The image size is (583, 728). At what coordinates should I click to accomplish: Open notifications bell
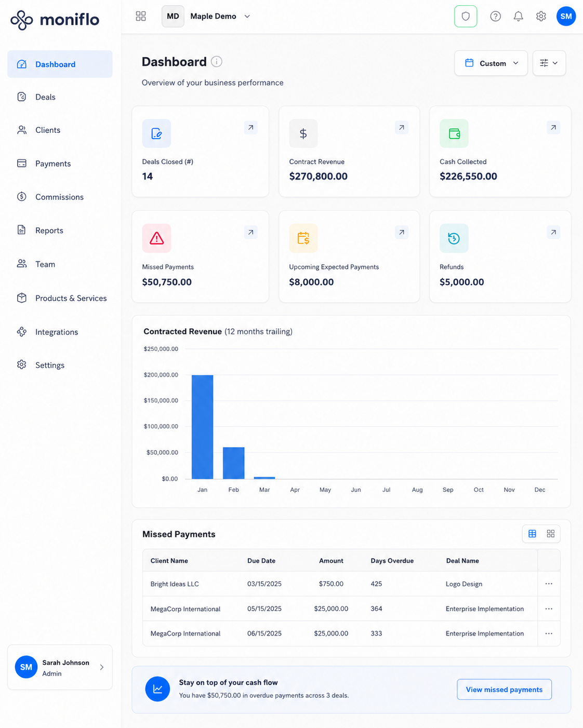[x=518, y=16]
